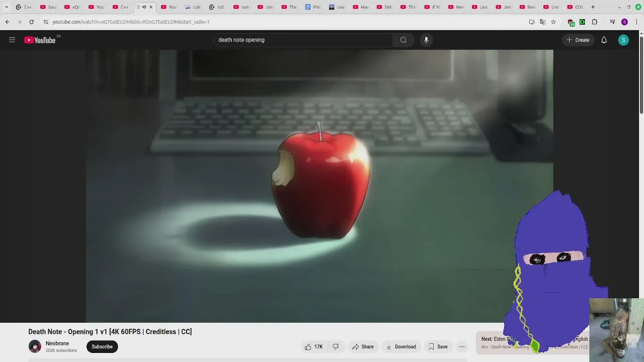The image size is (644, 362).
Task: Click the Create button
Action: click(x=578, y=40)
